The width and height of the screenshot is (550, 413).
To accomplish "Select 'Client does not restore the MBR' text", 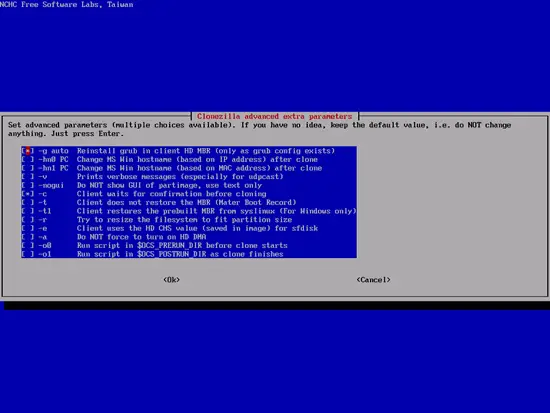I will pyautogui.click(x=143, y=203).
